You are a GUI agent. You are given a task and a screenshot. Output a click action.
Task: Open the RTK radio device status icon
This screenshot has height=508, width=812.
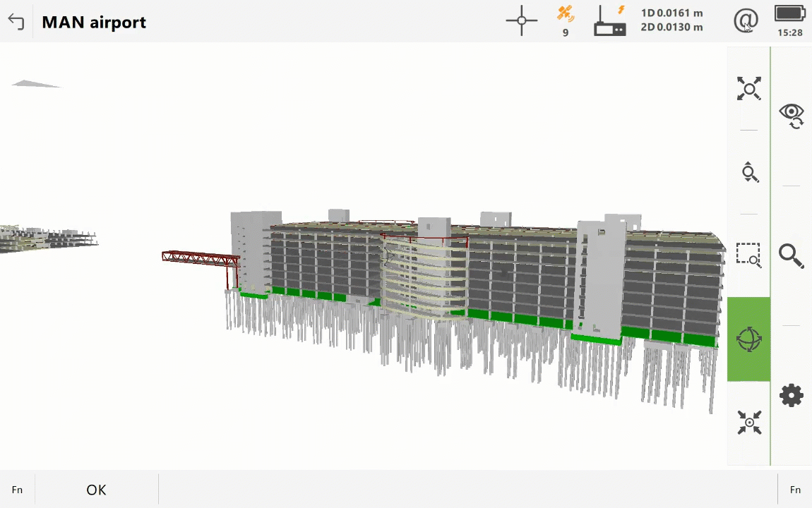pos(610,20)
